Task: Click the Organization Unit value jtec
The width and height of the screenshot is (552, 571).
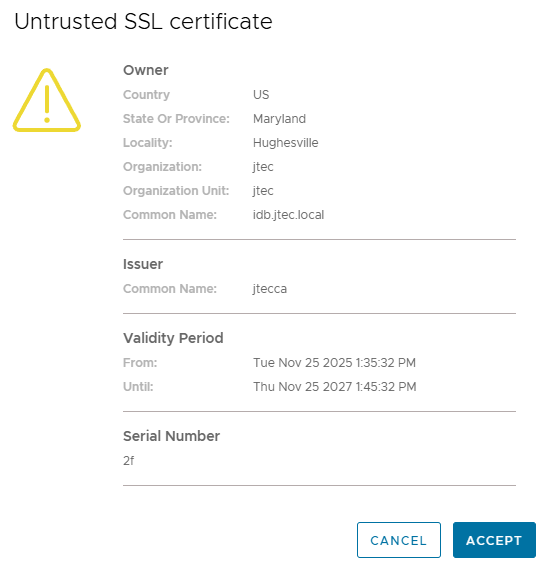Action: (263, 191)
